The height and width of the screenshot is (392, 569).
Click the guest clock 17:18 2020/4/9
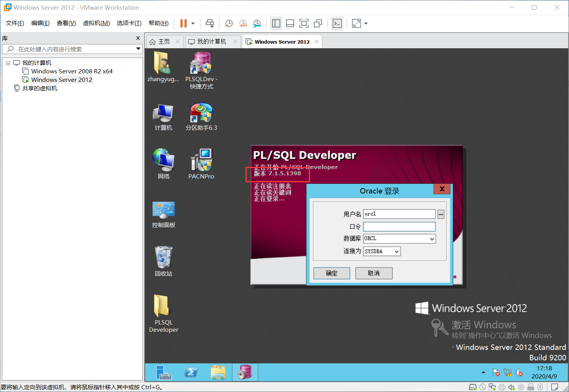(544, 372)
